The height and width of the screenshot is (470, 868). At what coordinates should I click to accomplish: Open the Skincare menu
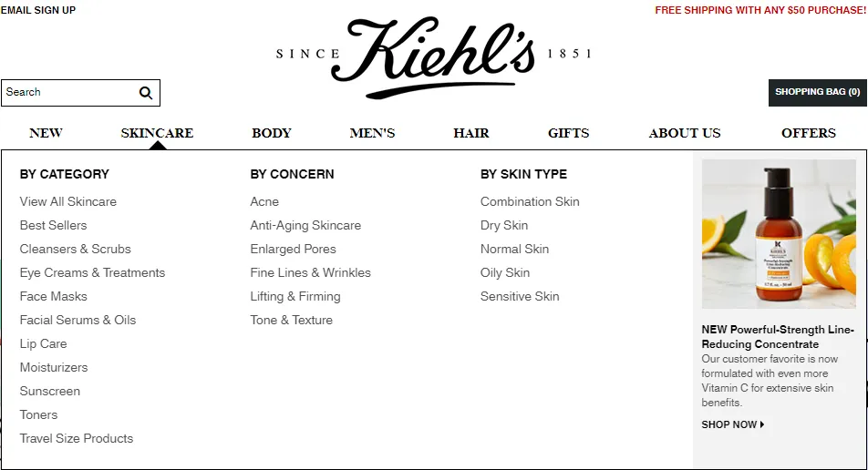pos(157,133)
